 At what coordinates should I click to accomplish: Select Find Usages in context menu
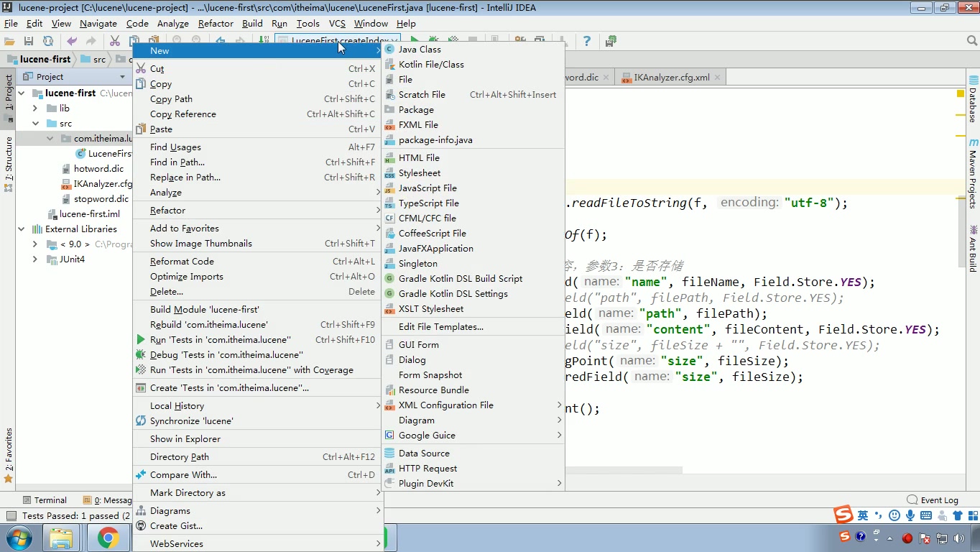258,147
